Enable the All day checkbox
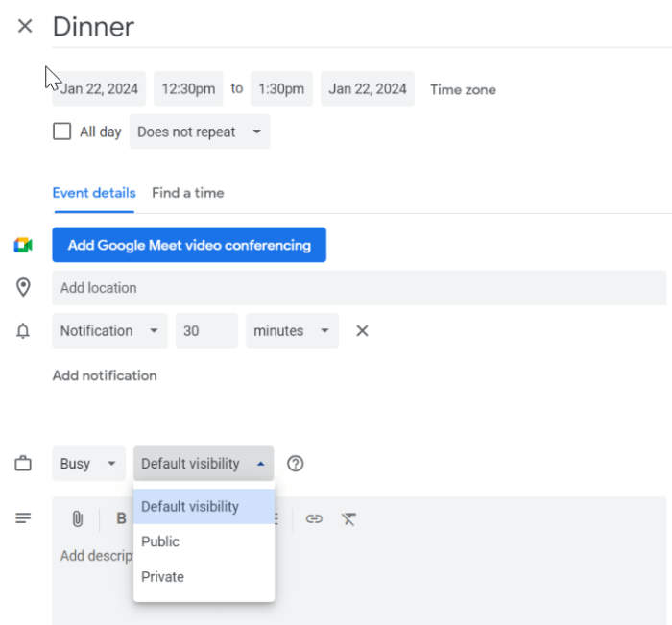 (x=62, y=132)
